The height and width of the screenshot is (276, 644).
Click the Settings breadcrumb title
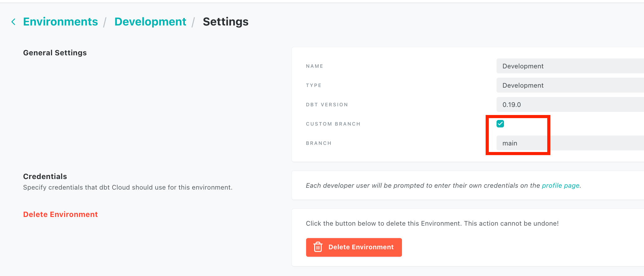(x=226, y=22)
